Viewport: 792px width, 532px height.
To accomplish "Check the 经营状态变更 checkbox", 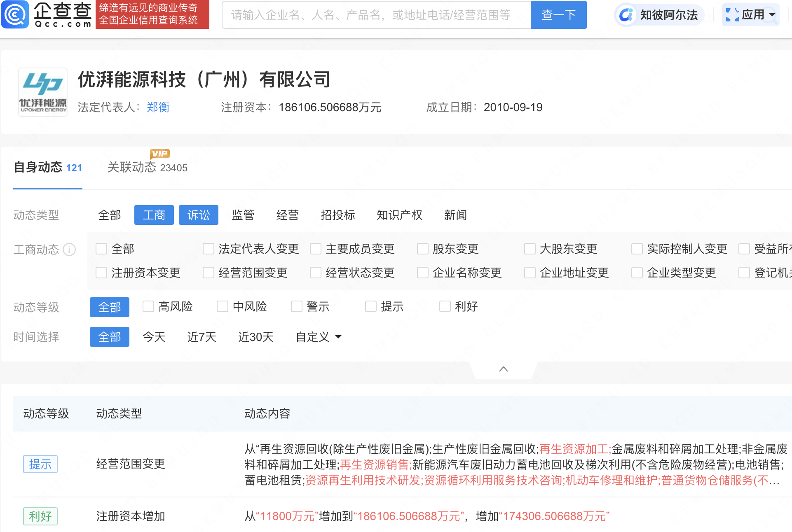I will coord(316,273).
